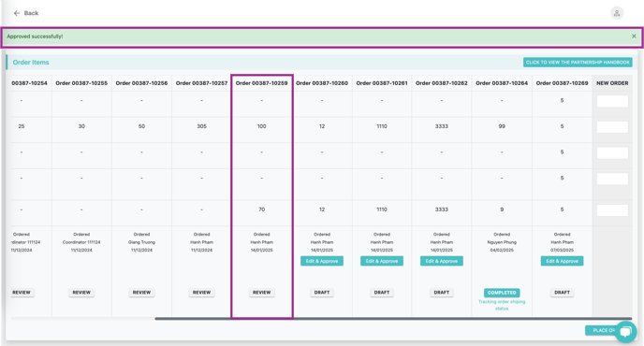This screenshot has height=346, width=644.
Task: Click Edit & Approve for Order 00387-10269
Action: click(x=562, y=261)
